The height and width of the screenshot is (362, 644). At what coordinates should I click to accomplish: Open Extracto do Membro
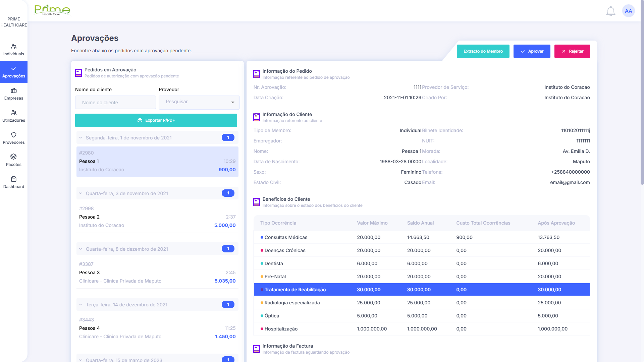point(483,51)
